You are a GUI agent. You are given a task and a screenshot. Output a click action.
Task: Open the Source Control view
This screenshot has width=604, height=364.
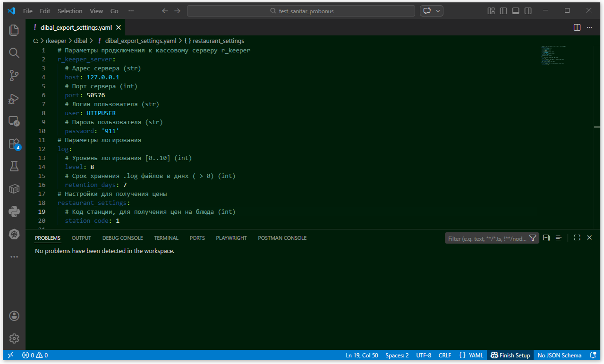14,75
